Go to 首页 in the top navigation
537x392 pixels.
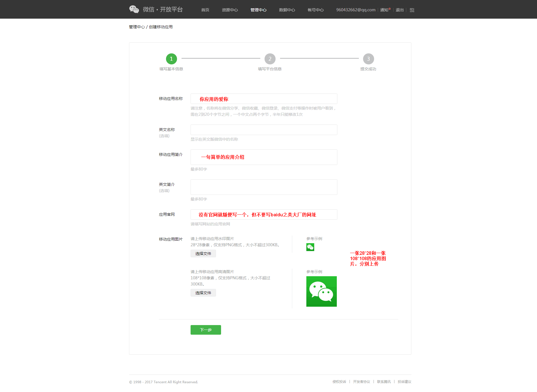coord(205,10)
